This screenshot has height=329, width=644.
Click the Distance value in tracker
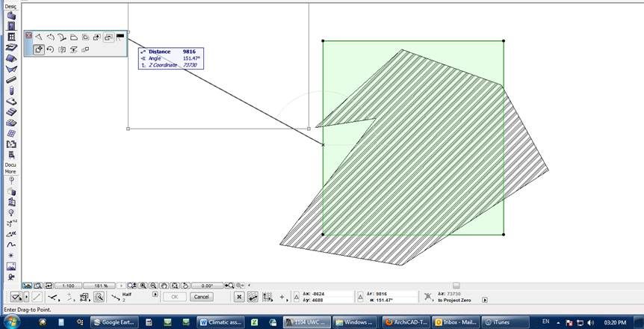click(189, 52)
